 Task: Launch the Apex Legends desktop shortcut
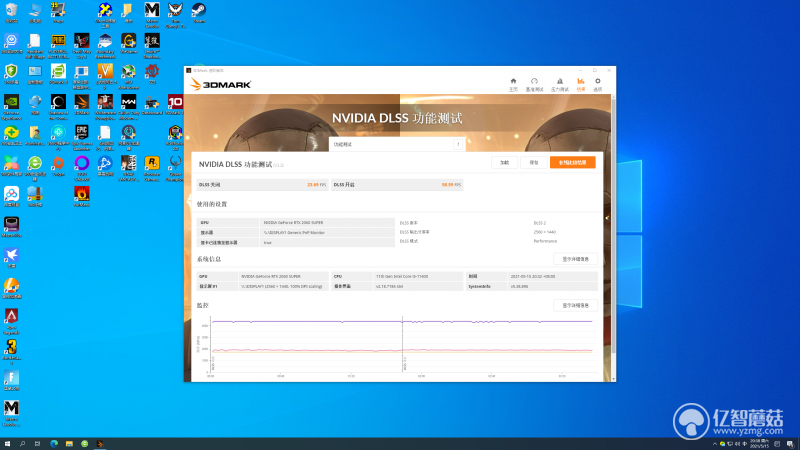click(11, 320)
